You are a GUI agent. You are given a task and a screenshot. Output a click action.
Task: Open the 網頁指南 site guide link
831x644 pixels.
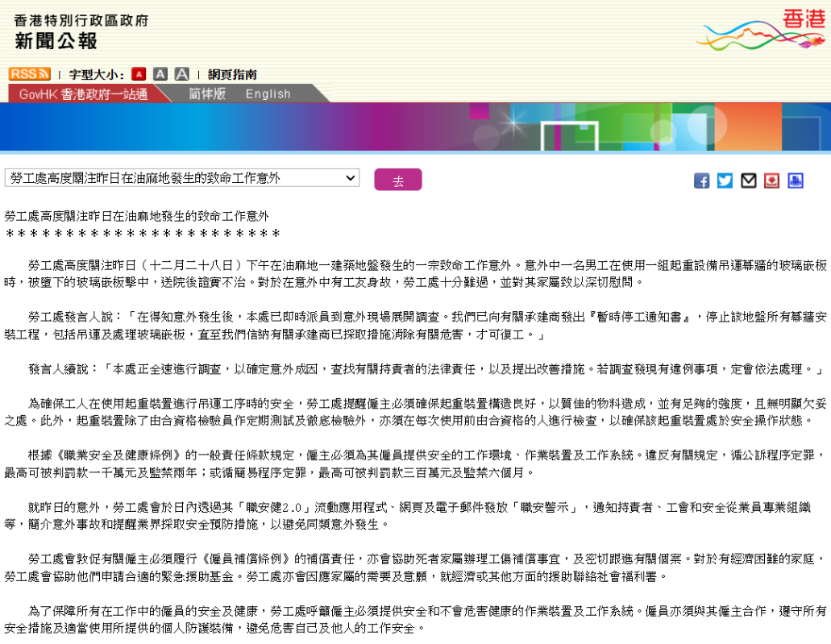(232, 74)
